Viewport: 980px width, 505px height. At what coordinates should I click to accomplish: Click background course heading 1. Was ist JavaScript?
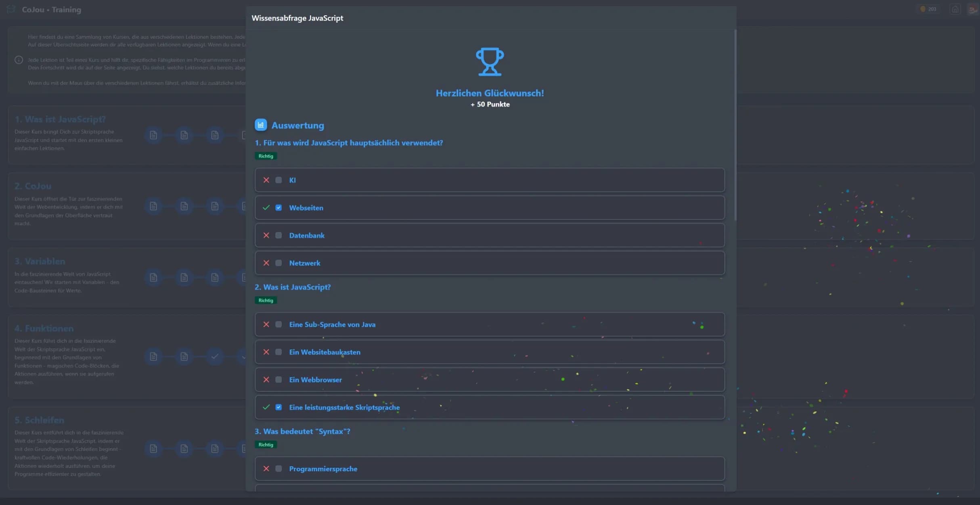tap(60, 119)
